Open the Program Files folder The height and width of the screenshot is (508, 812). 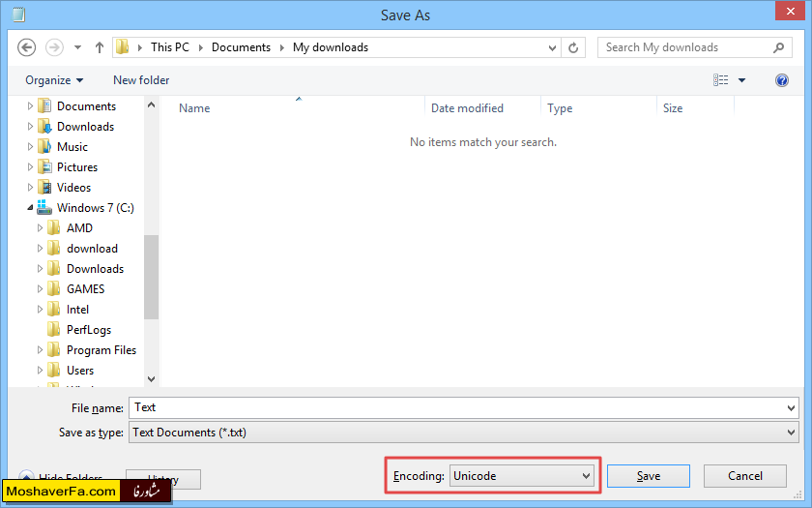coord(101,350)
